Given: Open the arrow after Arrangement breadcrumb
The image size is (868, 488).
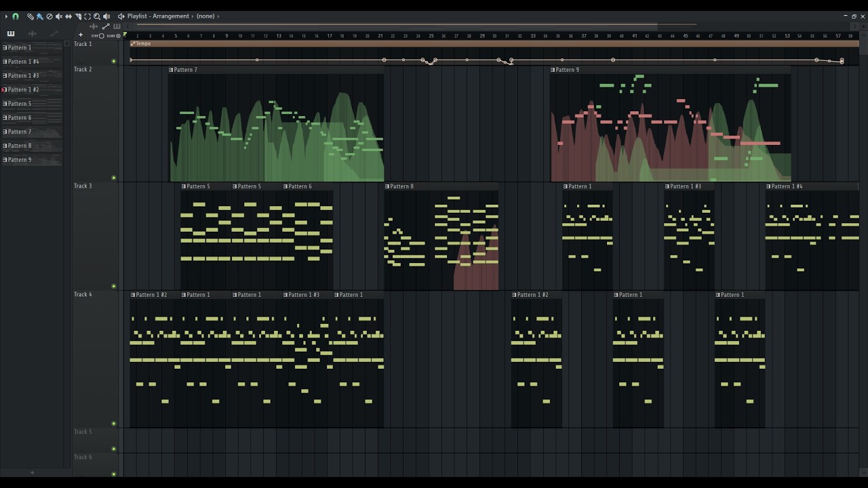Looking at the screenshot, I should [193, 16].
